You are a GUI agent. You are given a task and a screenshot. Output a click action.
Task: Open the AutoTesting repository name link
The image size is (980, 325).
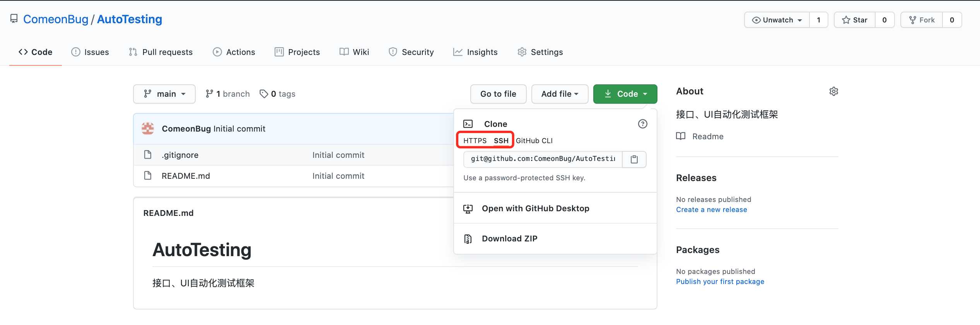pos(129,19)
